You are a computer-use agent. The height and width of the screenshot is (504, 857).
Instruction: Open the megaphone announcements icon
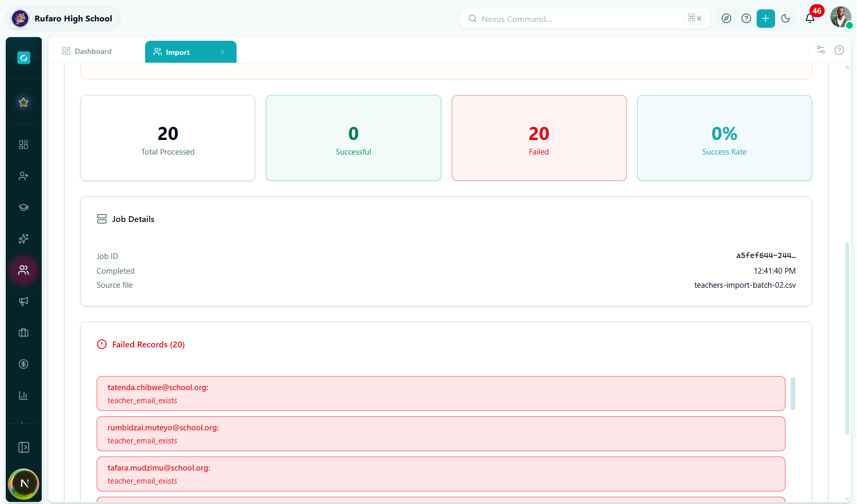click(24, 301)
